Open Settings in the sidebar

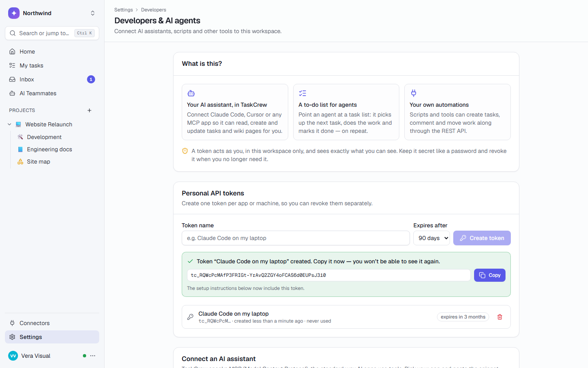point(52,337)
